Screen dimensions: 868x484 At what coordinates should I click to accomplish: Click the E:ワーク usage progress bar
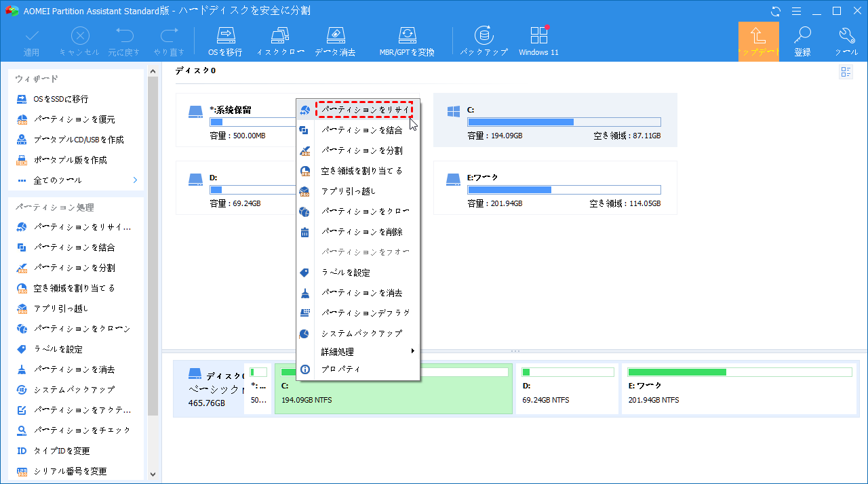[x=564, y=190]
